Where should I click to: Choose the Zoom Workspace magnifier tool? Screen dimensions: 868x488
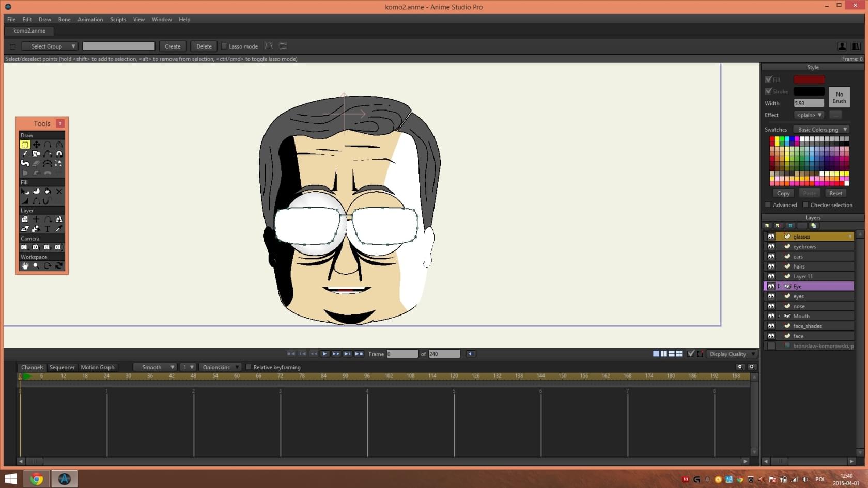(36, 266)
